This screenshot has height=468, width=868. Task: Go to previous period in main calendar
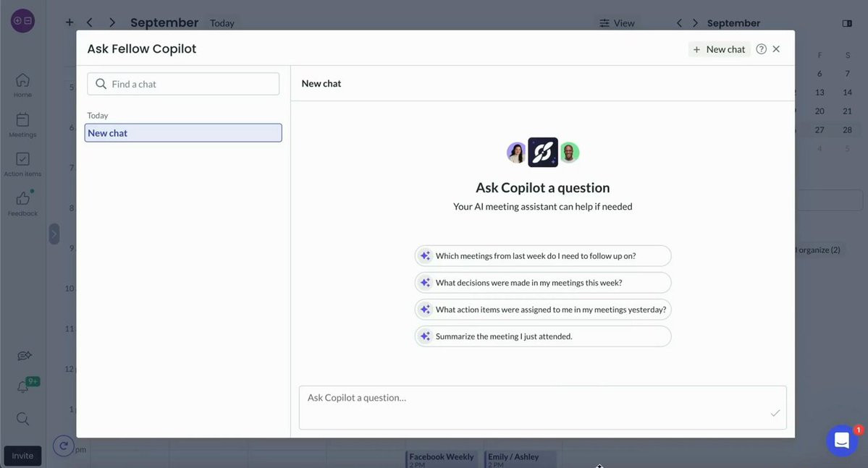[89, 22]
